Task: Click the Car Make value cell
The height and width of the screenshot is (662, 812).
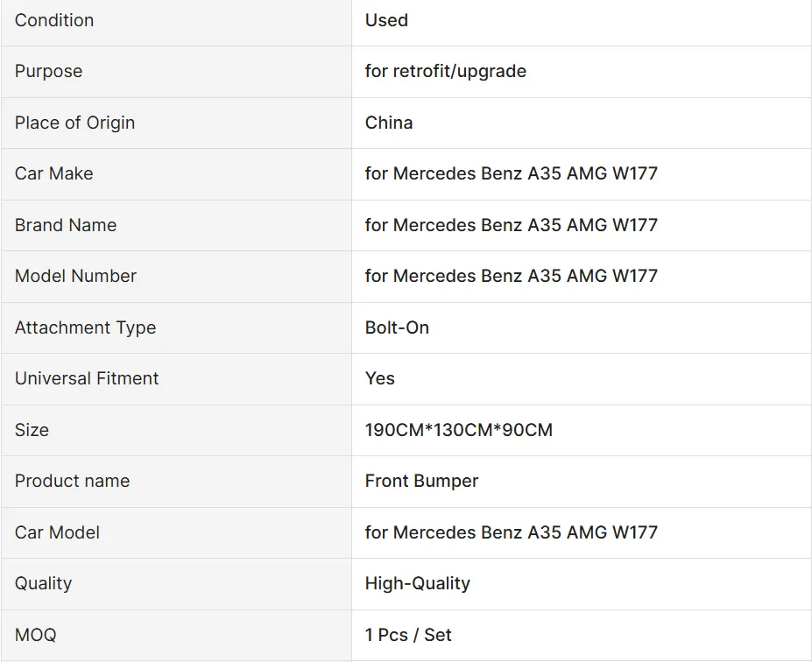Action: pos(511,173)
